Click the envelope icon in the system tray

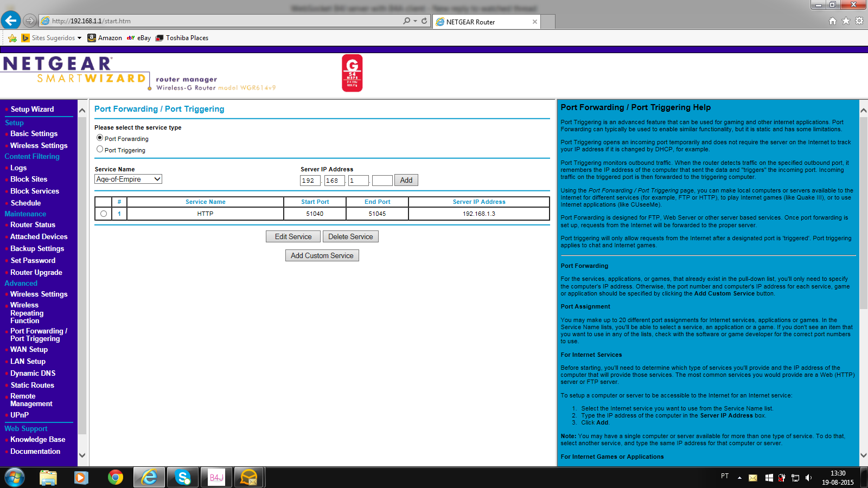coord(753,478)
